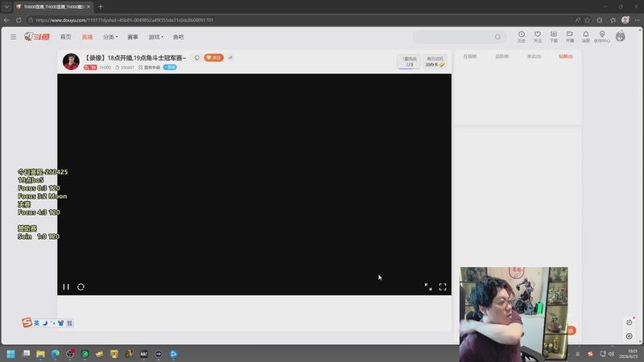The image size is (644, 362).
Task: Pause the live stream video
Action: (x=66, y=287)
